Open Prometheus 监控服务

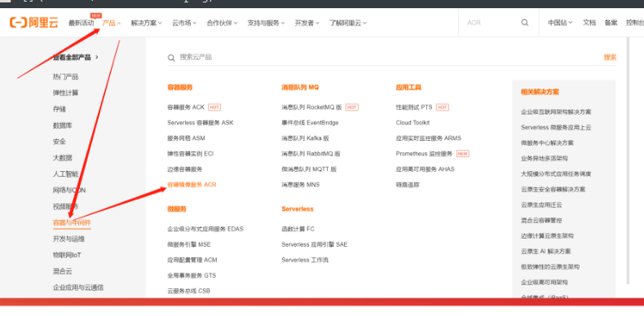point(424,153)
